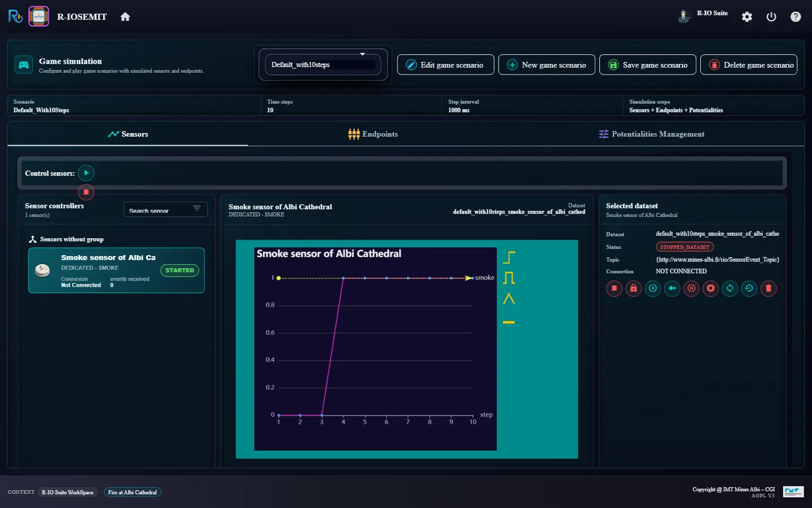Click Save game scenario
This screenshot has width=812, height=508.
(648, 65)
